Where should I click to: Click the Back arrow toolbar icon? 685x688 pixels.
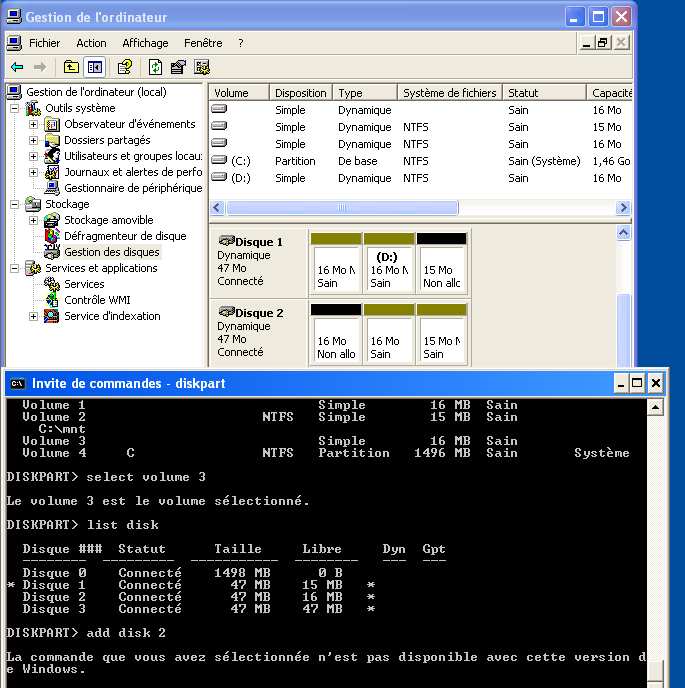17,67
